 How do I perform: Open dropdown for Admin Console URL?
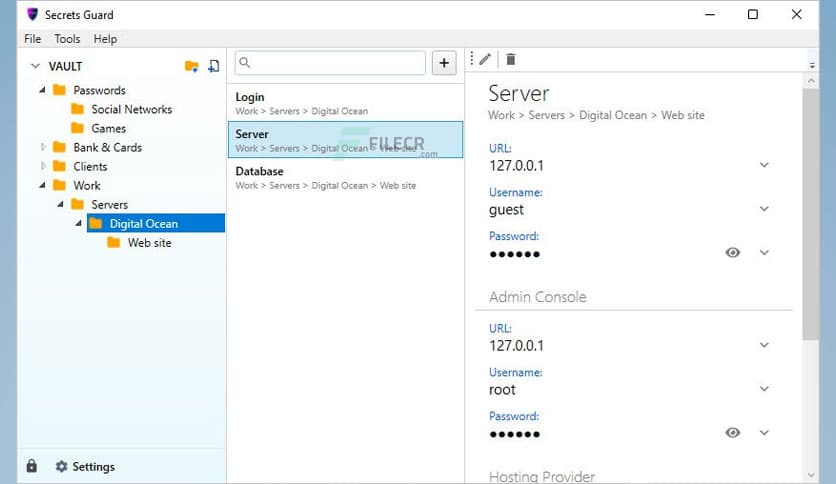point(764,345)
